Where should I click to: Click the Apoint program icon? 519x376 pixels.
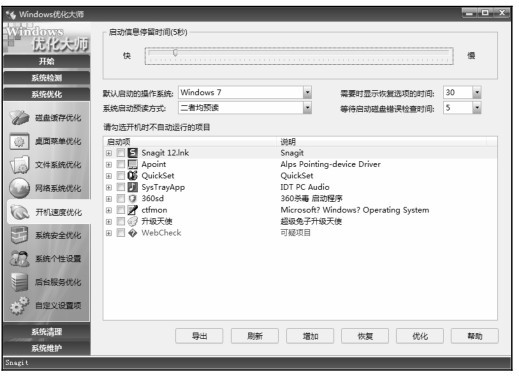[133, 164]
